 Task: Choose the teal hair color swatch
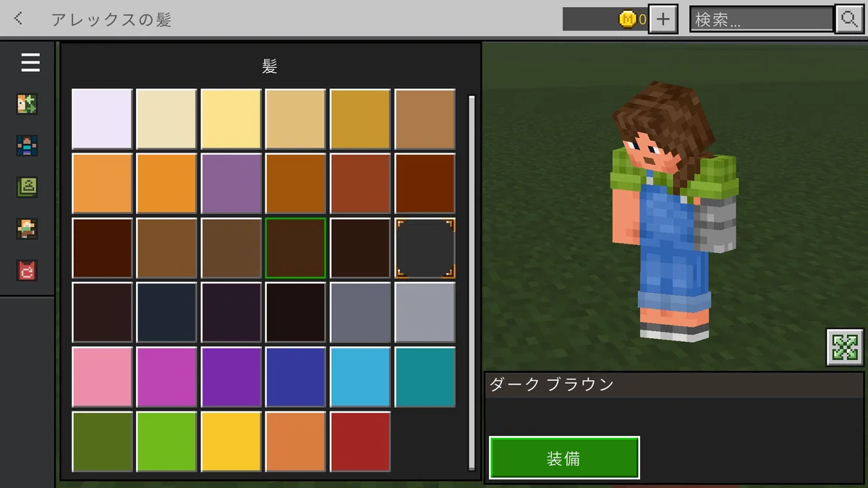coord(425,377)
